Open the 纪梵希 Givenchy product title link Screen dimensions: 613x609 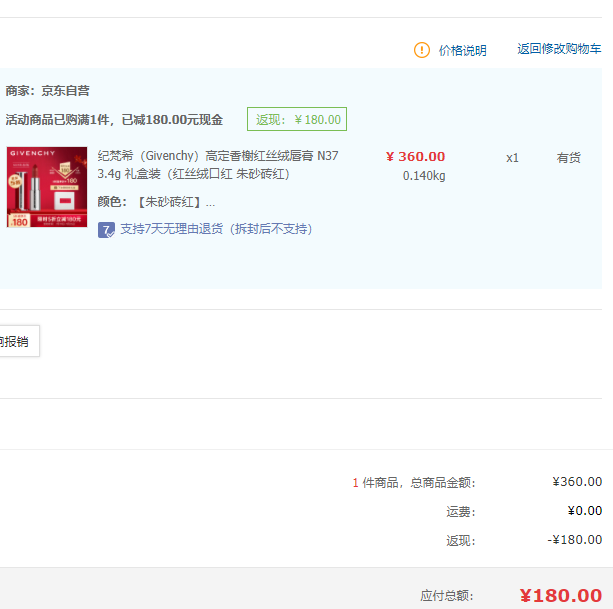click(218, 165)
